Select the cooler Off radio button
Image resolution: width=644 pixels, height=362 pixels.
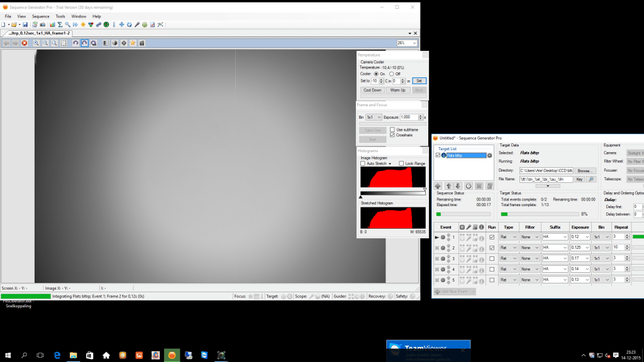click(x=391, y=74)
